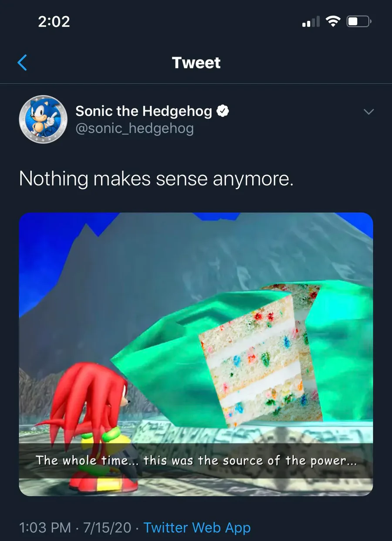
Task: Open the Twitter Web App source link
Action: 197,527
